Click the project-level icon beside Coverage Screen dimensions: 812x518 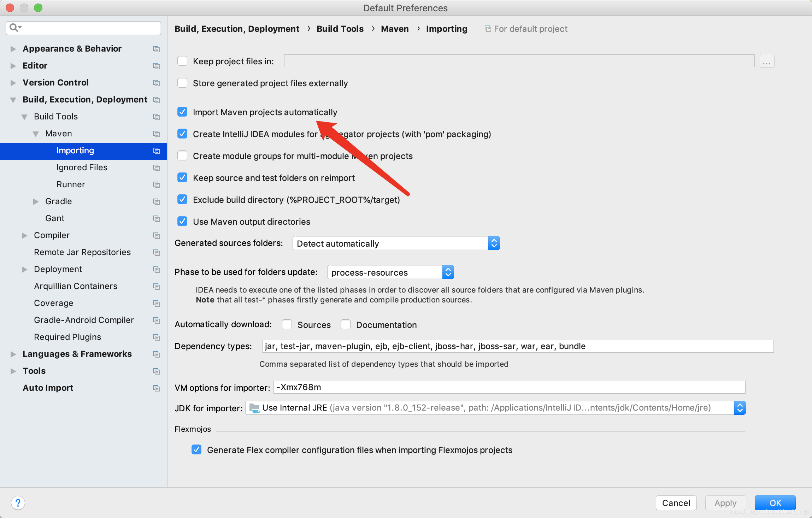tap(156, 303)
